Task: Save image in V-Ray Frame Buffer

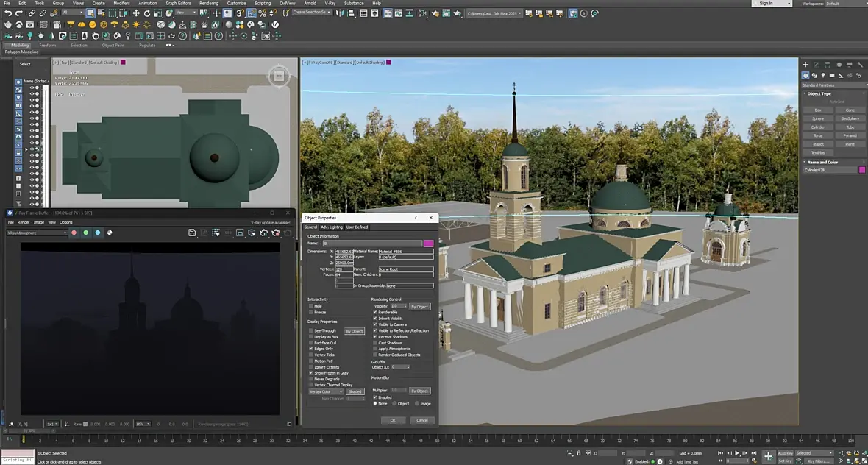Action: (x=192, y=232)
